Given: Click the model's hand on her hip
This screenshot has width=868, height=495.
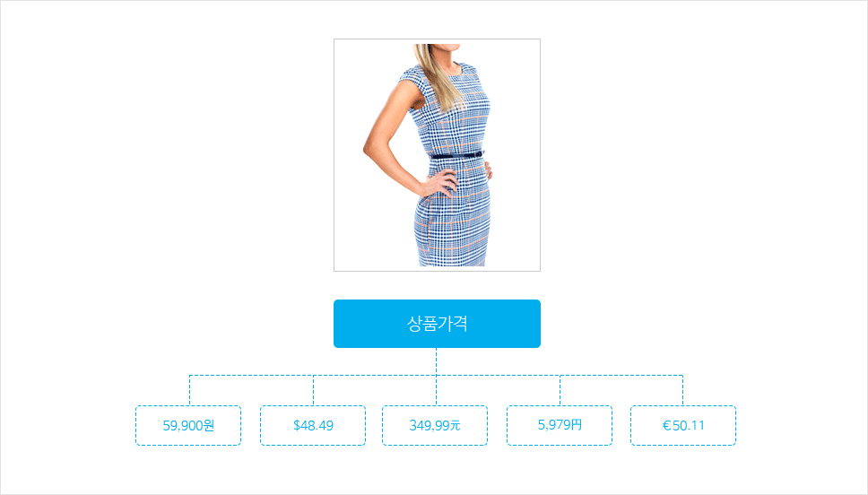Looking at the screenshot, I should [x=440, y=183].
